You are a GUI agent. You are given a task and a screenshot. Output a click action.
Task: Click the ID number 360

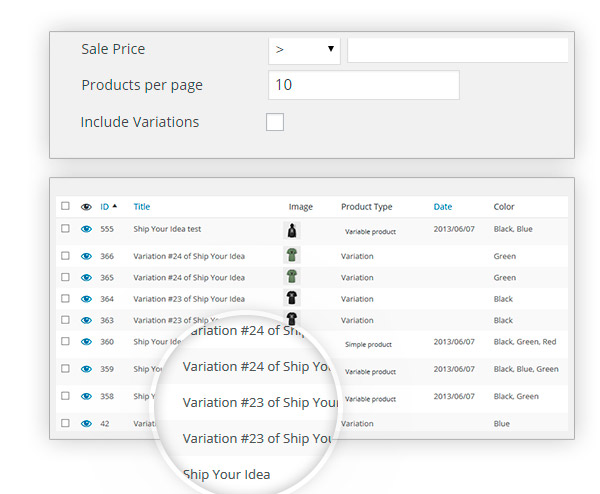pyautogui.click(x=107, y=342)
